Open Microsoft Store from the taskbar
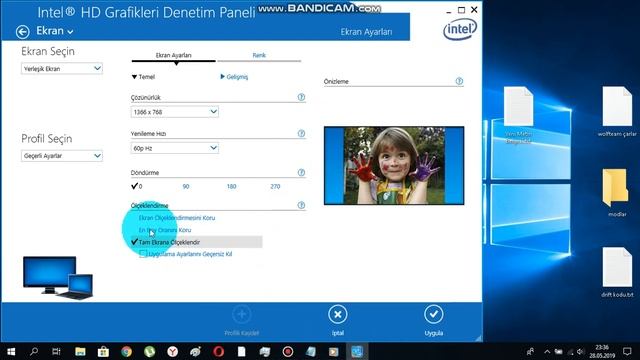This screenshot has width=640, height=360. point(103,351)
